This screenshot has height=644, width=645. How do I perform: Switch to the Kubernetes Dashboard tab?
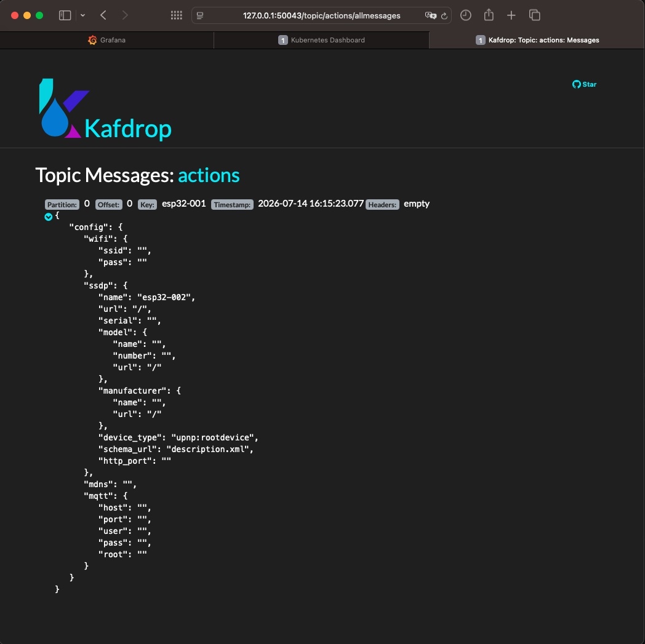click(x=321, y=40)
